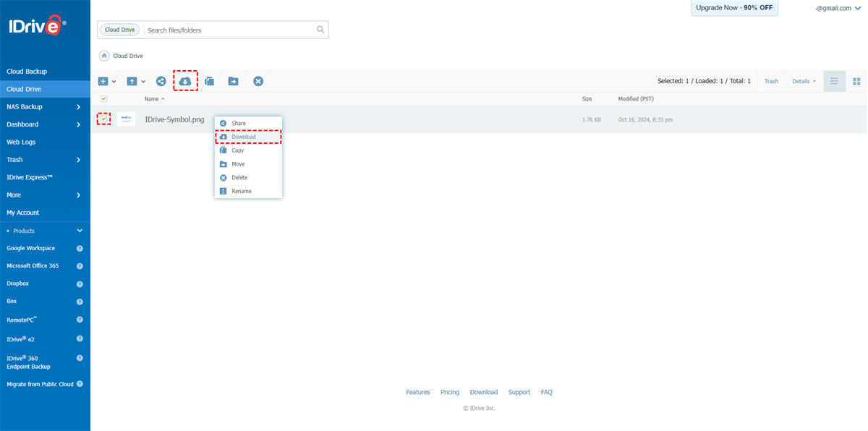
Task: Open the Trash link in toolbar
Action: coord(771,81)
